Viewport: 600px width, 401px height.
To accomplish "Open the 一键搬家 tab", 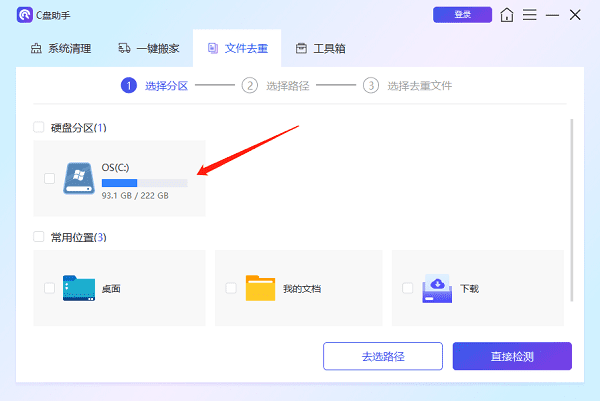I will tap(148, 48).
